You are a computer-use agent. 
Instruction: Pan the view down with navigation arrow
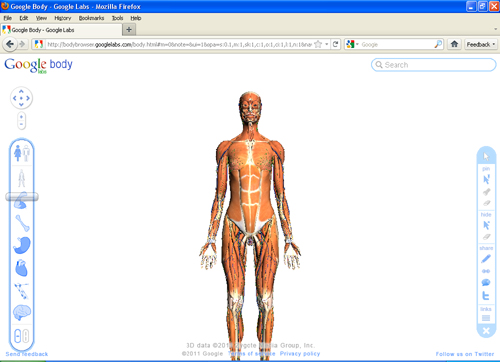(x=21, y=105)
